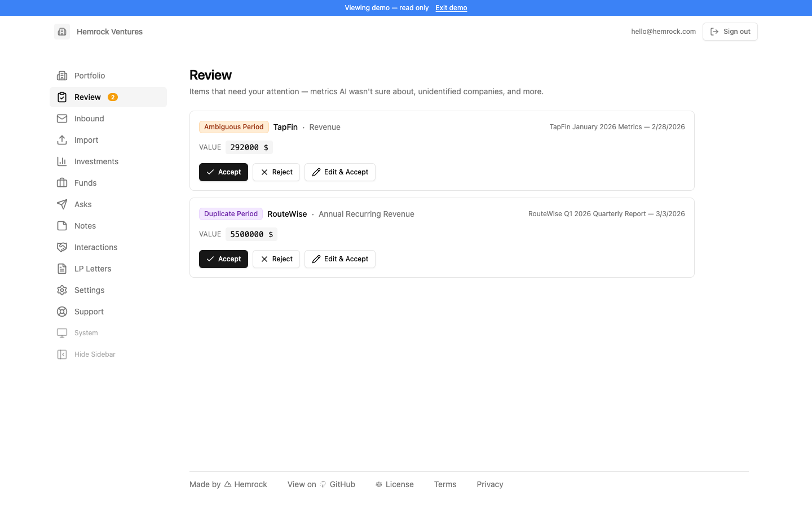Click the LP Letters document icon
Screen dimensions: 812x508
[x=62, y=269]
